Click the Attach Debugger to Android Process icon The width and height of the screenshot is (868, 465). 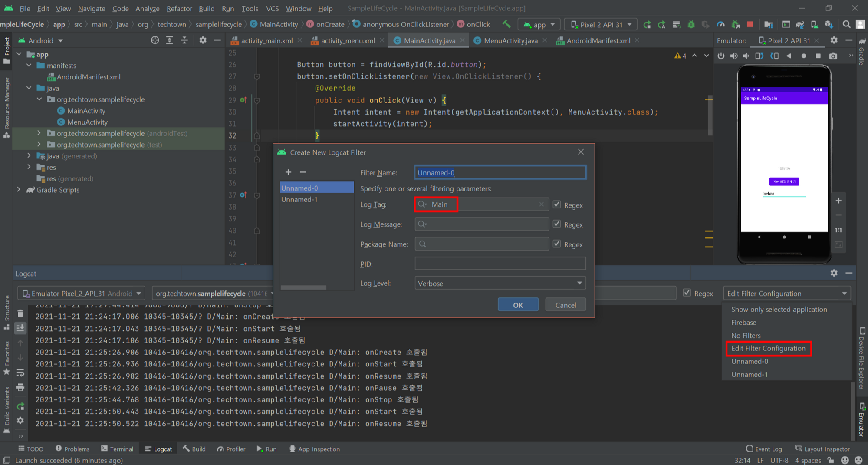pyautogui.click(x=735, y=24)
